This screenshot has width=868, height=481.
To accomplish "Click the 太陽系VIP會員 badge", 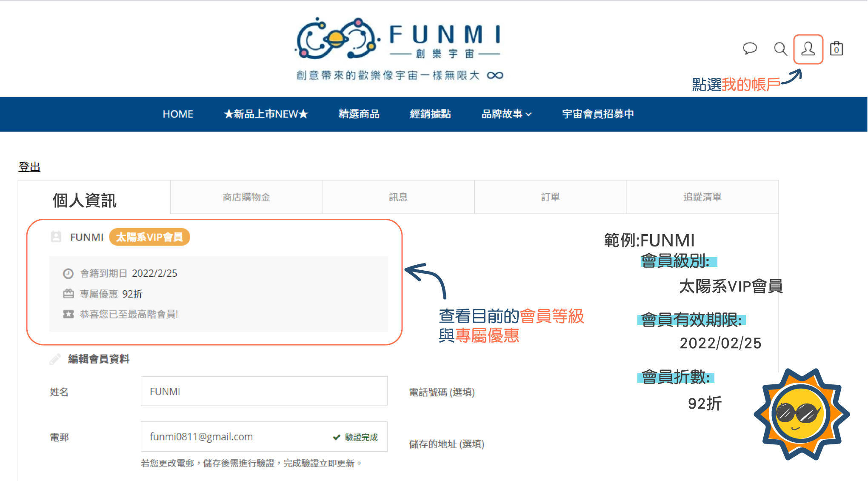I will 149,237.
